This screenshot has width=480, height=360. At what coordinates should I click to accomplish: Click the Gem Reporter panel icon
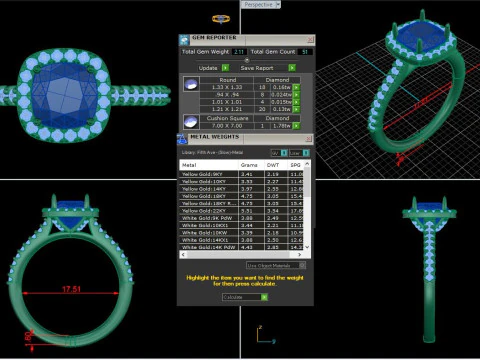[184, 40]
